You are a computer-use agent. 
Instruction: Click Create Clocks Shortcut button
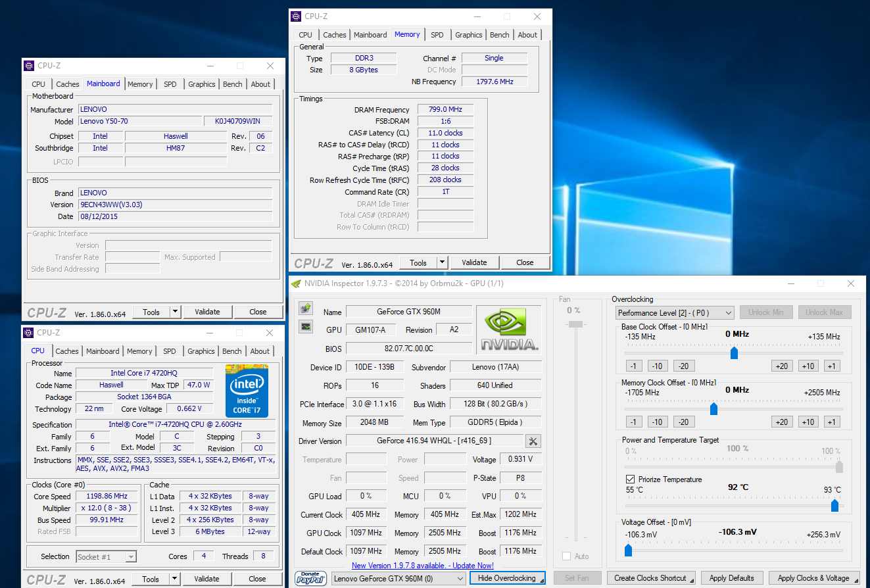(x=650, y=578)
